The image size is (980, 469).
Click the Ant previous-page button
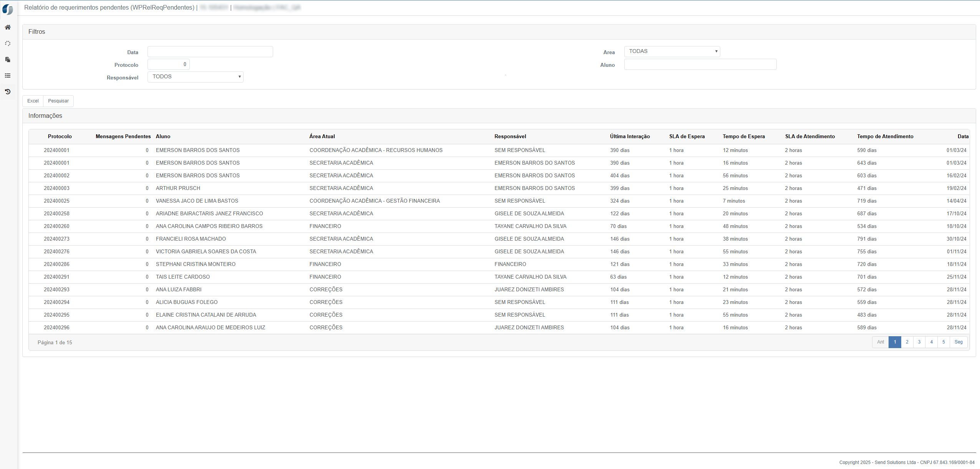(881, 342)
